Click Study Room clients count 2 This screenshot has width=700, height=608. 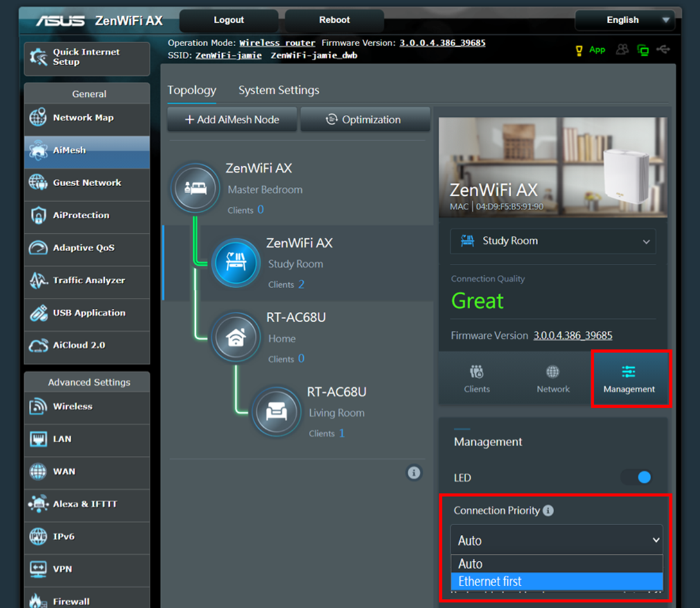click(301, 284)
